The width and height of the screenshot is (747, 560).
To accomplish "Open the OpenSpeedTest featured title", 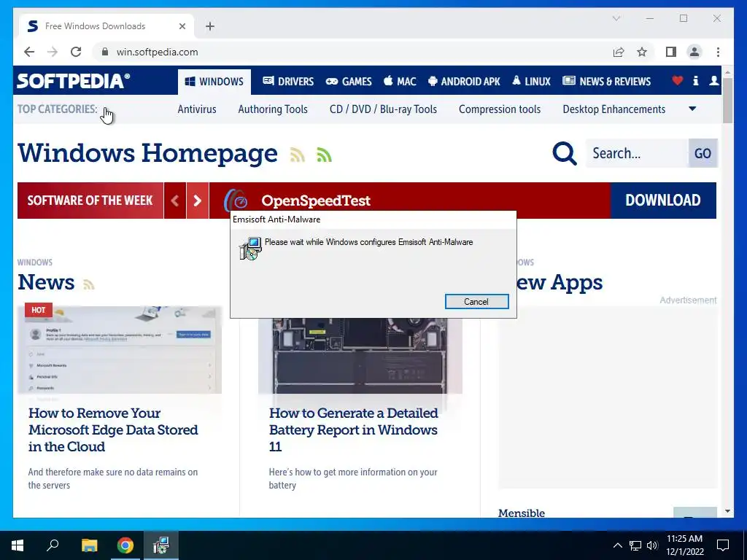I will tap(315, 201).
